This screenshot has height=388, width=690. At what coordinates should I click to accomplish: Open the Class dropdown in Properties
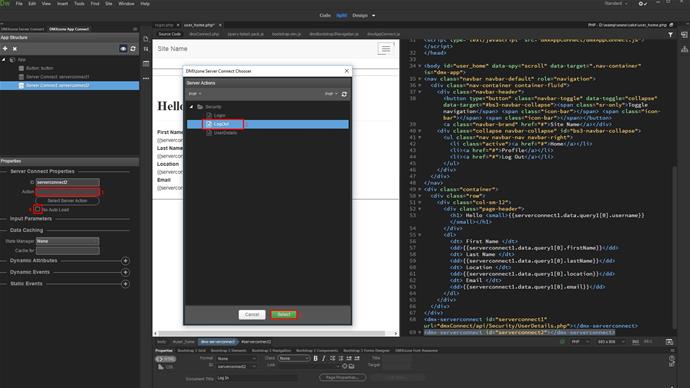coord(294,359)
